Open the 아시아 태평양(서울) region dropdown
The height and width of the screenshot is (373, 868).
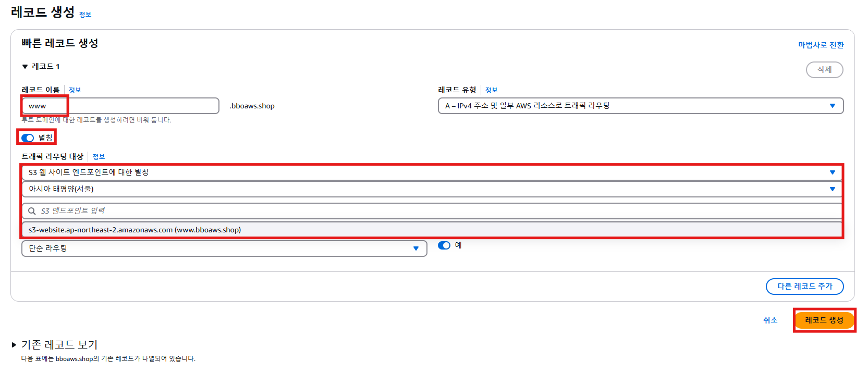[432, 189]
